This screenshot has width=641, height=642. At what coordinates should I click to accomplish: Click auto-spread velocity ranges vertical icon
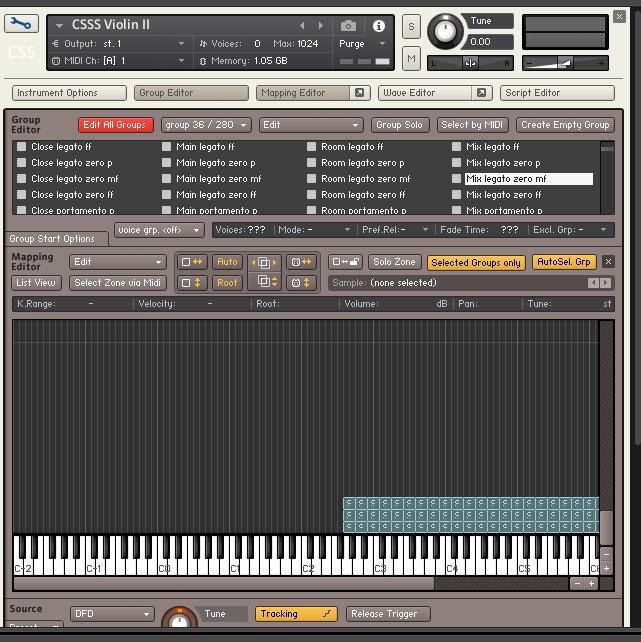pyautogui.click(x=192, y=283)
